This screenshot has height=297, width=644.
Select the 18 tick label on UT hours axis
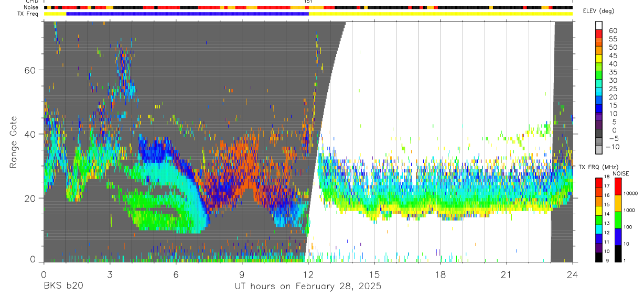pyautogui.click(x=441, y=274)
